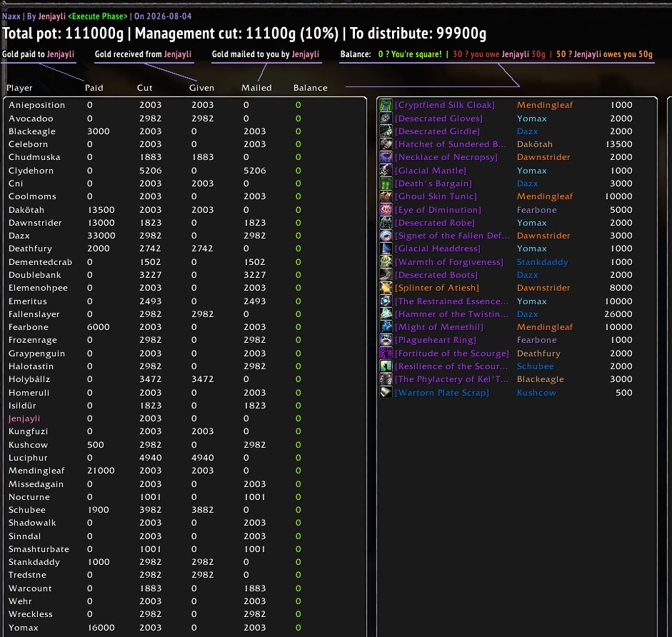672x637 pixels.
Task: Open the [Eye of Diminution] item link
Action: click(x=438, y=210)
